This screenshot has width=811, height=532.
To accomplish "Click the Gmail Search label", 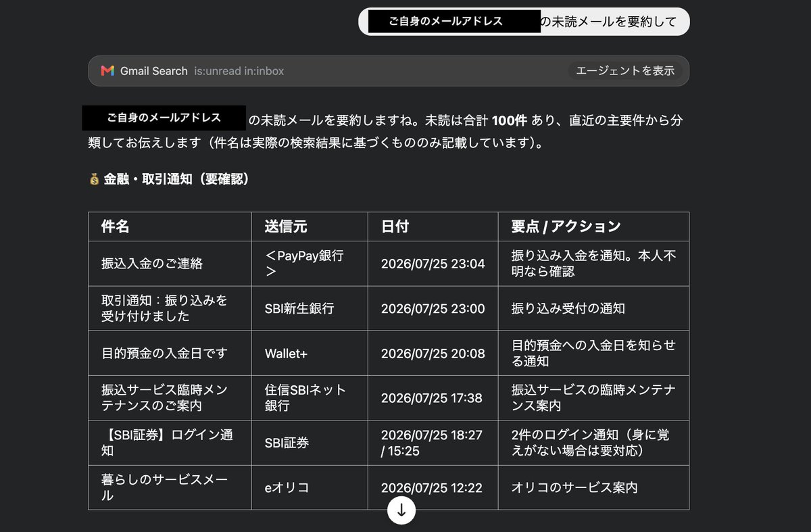I will point(153,71).
